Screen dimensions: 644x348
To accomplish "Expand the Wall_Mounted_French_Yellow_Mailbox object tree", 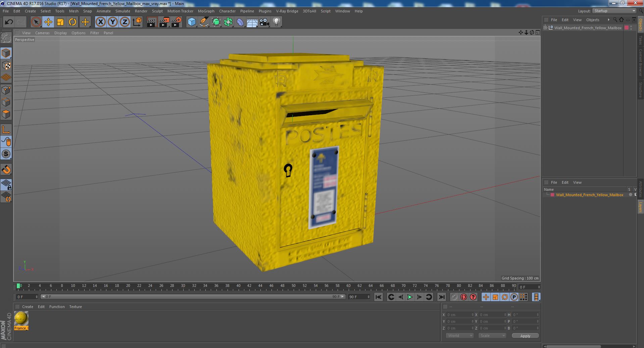I will [545, 28].
